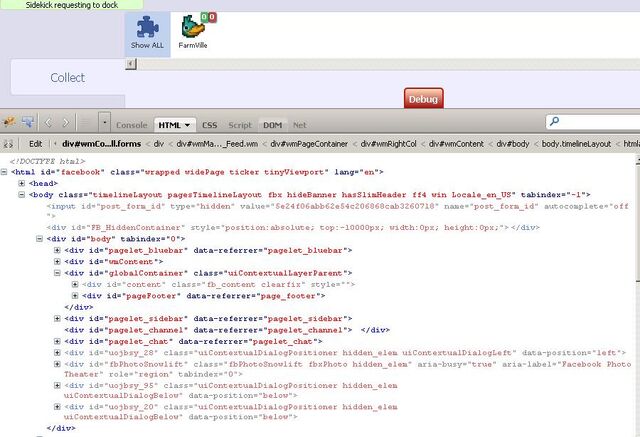Go back with the Firebug left arrow
Viewport: 640px width, 437px height.
coord(48,122)
